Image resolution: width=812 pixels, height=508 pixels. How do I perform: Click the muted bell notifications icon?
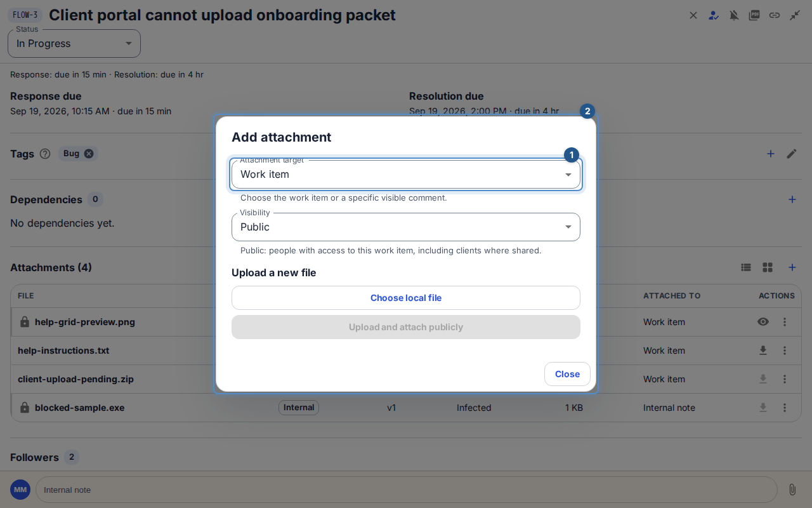point(734,15)
